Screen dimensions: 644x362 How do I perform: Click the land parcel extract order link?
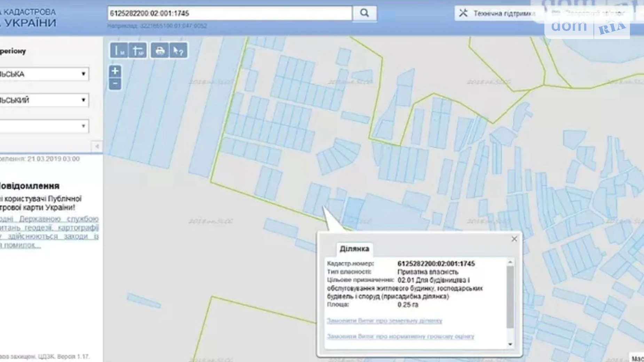coord(384,321)
